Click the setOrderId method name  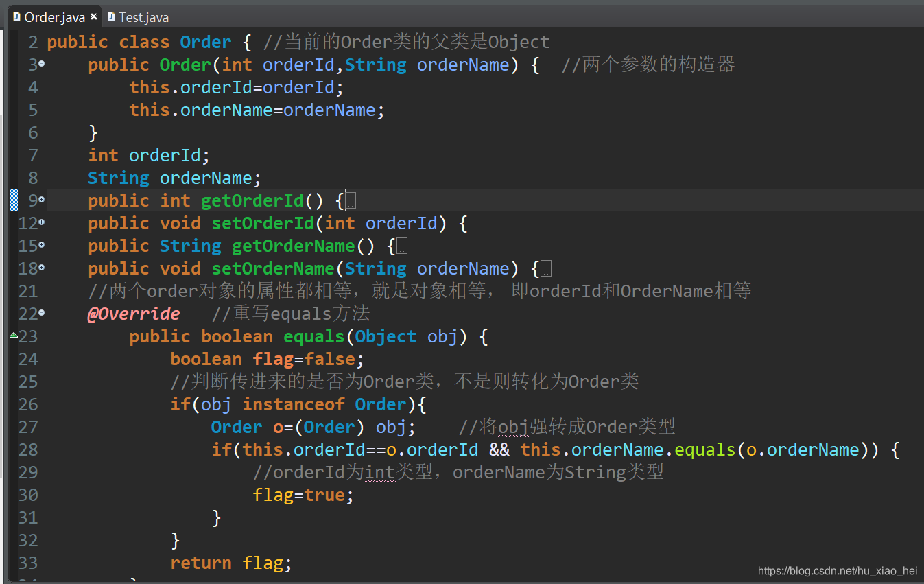(262, 223)
